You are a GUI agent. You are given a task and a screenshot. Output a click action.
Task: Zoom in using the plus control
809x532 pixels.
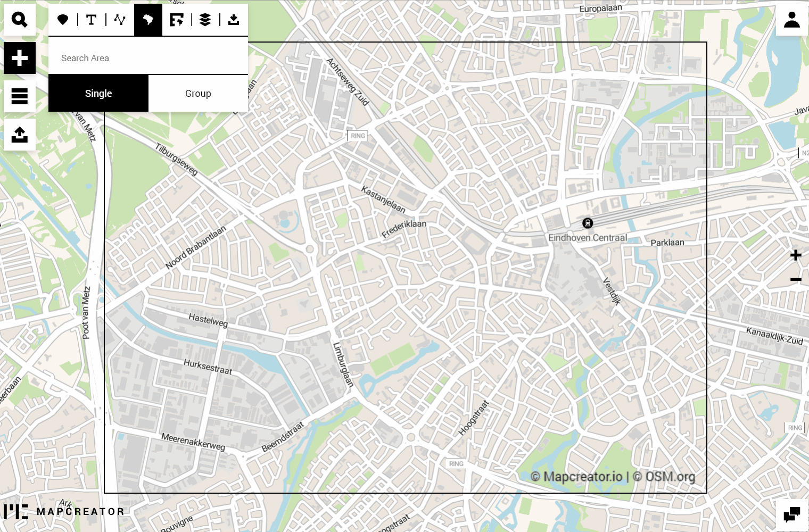pos(796,255)
